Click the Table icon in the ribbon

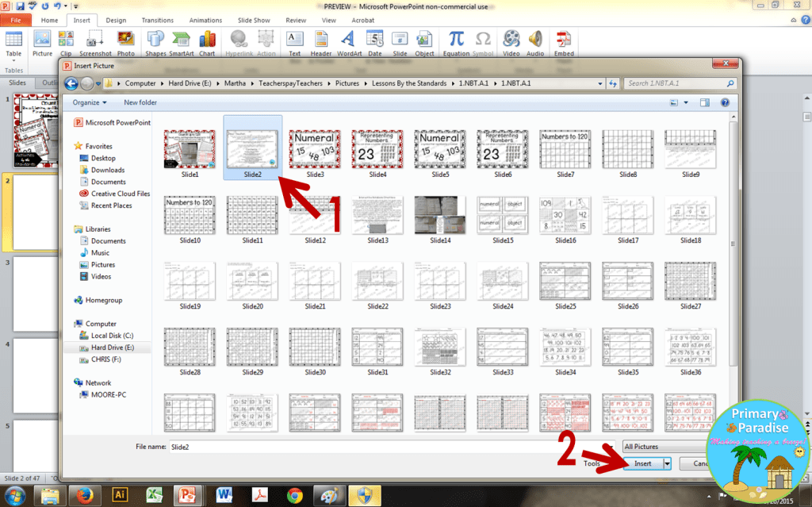coord(13,44)
